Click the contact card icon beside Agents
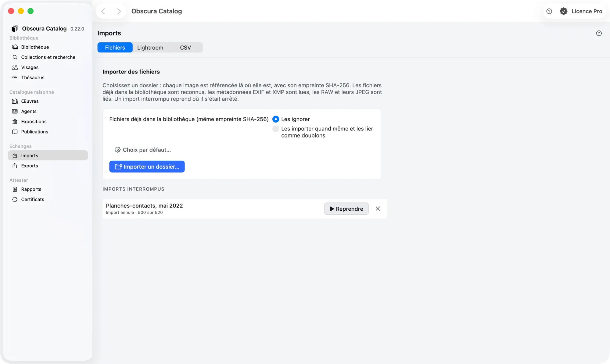This screenshot has height=364, width=610. (x=15, y=111)
